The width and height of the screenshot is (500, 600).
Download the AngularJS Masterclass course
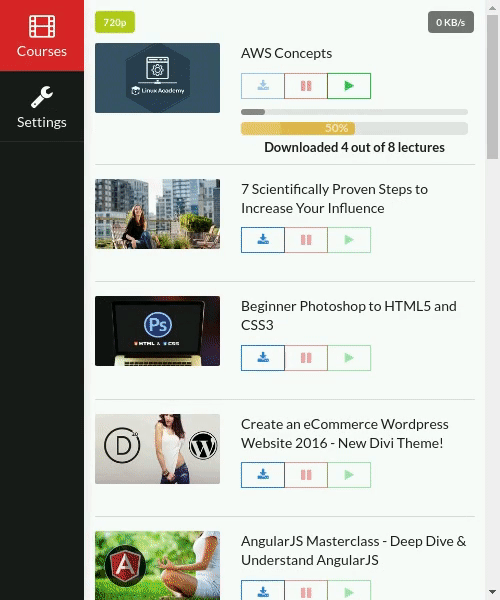point(262,590)
